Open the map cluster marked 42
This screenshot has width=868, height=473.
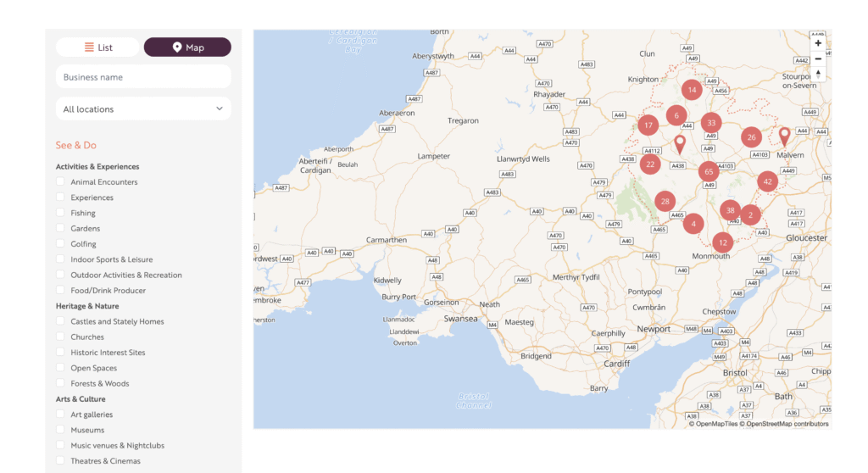point(768,181)
